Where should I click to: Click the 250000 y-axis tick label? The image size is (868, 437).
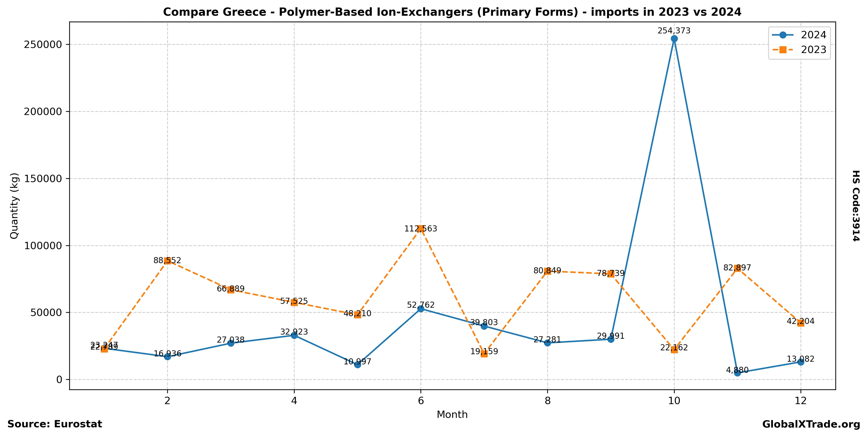click(43, 44)
